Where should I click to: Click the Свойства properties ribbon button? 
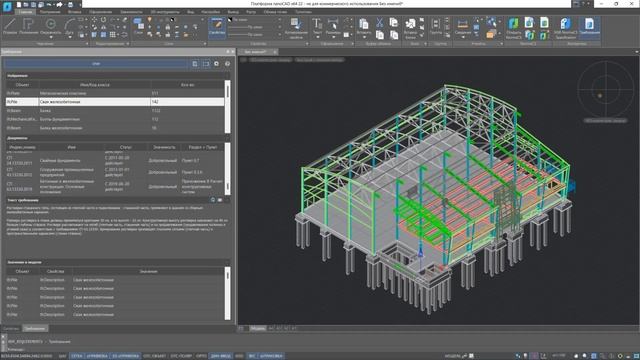217,28
